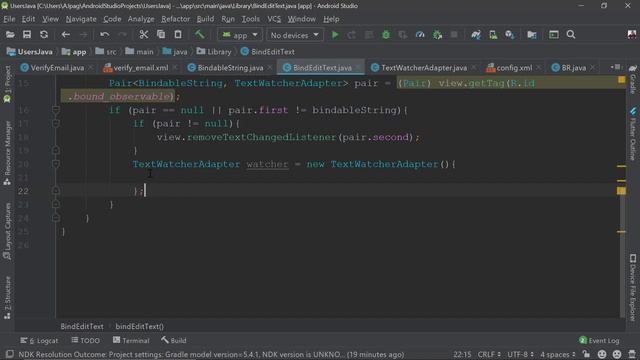Open the user avatar icon at top right
Image resolution: width=640 pixels, height=360 pixels.
(x=631, y=35)
